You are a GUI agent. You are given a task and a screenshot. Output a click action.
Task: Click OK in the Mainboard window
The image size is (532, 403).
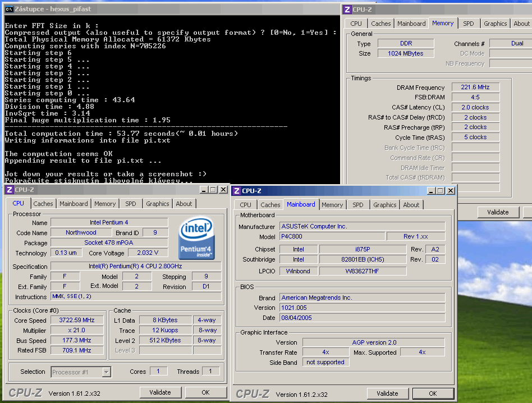click(433, 393)
